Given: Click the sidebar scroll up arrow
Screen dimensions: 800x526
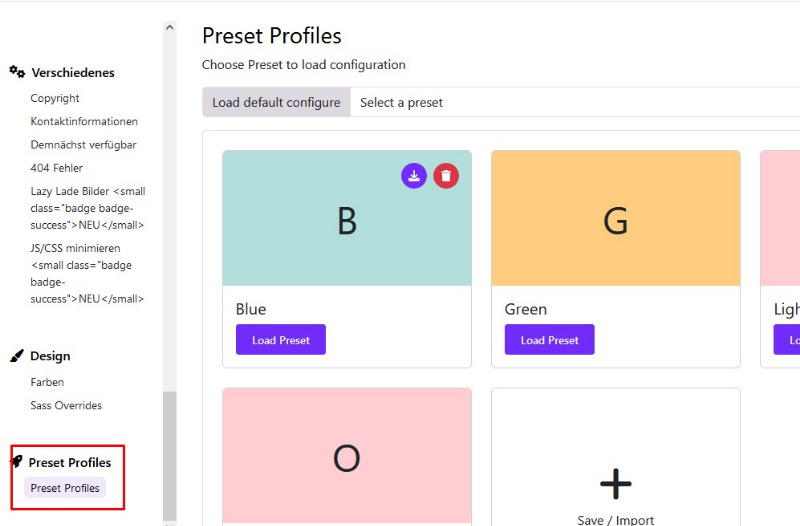Looking at the screenshot, I should 169,28.
